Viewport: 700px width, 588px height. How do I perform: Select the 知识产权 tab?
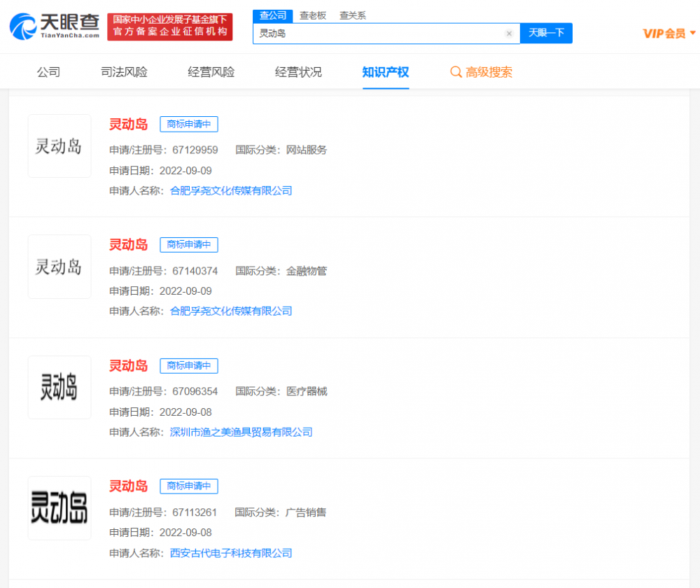coord(386,72)
